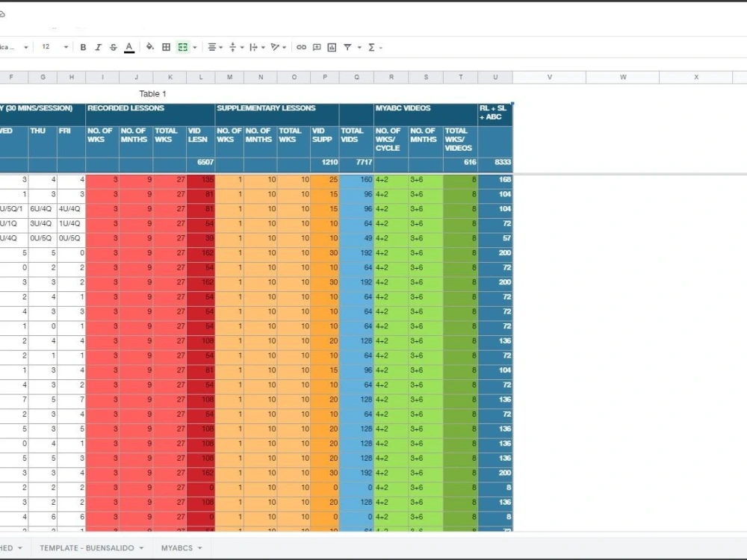Click the insert chart icon
Image resolution: width=747 pixels, height=560 pixels.
tap(332, 47)
